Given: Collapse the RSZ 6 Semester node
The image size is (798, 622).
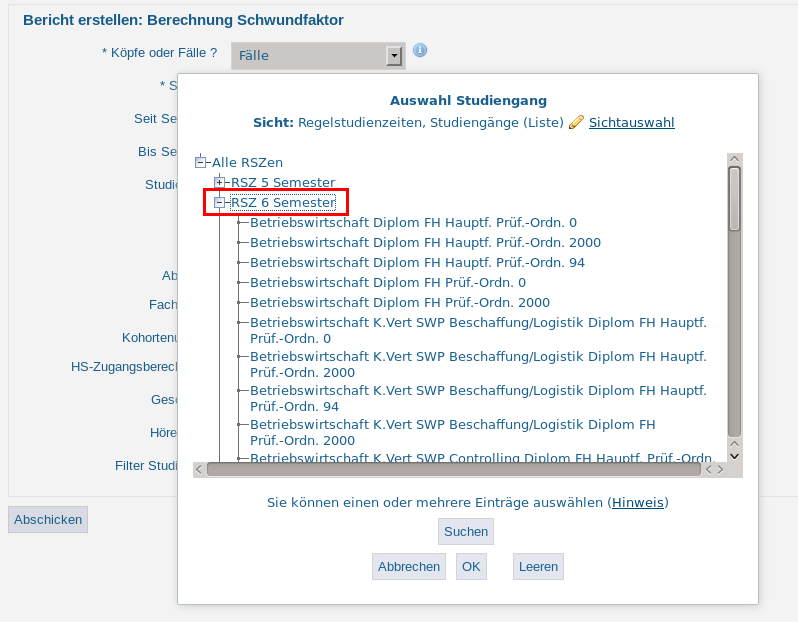Looking at the screenshot, I should point(220,202).
